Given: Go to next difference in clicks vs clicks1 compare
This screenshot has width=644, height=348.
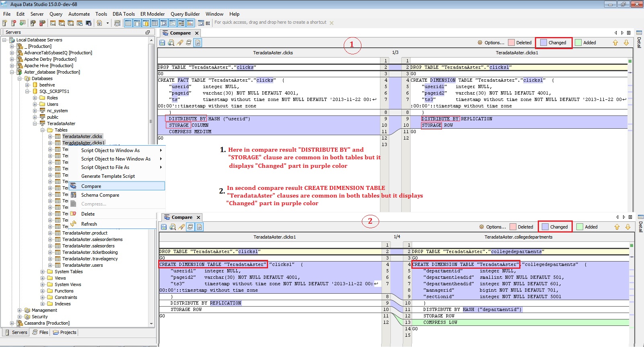Looking at the screenshot, I should point(626,43).
